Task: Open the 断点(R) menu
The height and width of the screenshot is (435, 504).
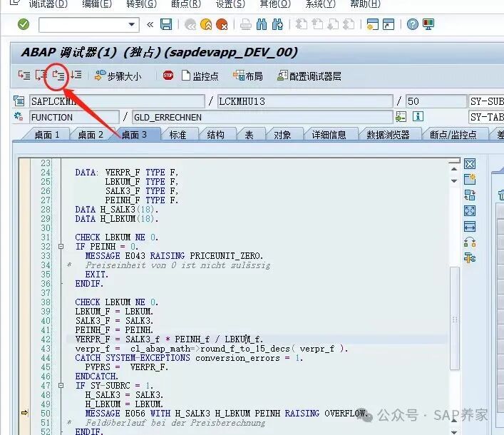Action: pyautogui.click(x=186, y=4)
